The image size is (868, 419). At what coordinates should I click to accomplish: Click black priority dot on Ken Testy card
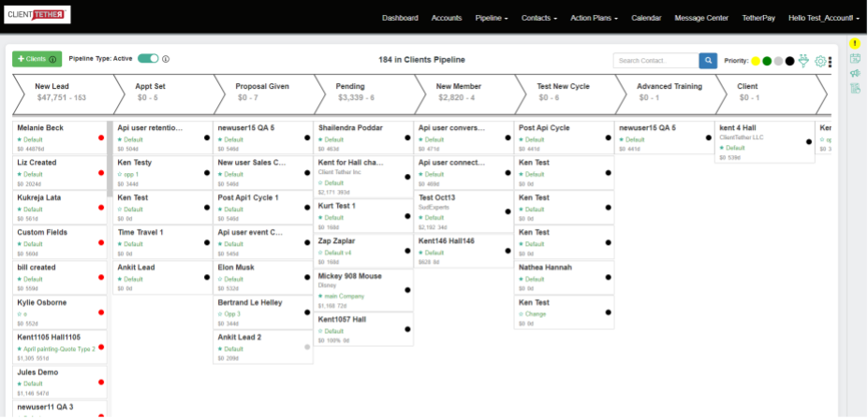tap(207, 172)
